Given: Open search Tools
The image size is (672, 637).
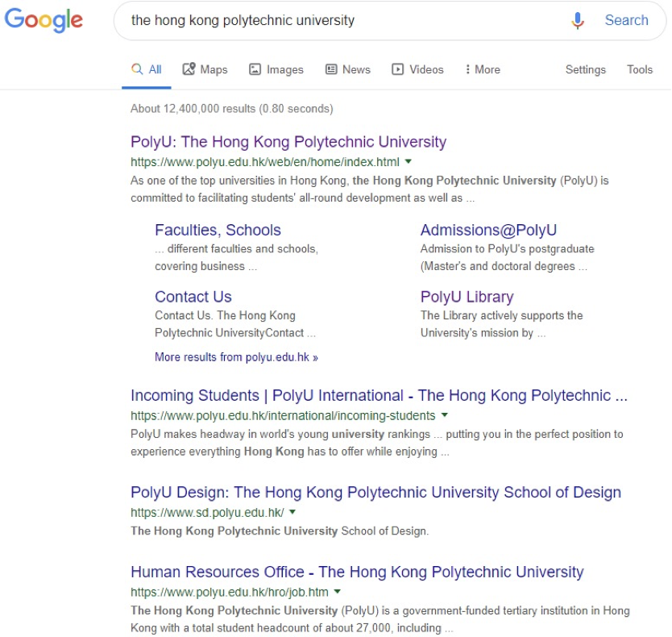Looking at the screenshot, I should [640, 69].
